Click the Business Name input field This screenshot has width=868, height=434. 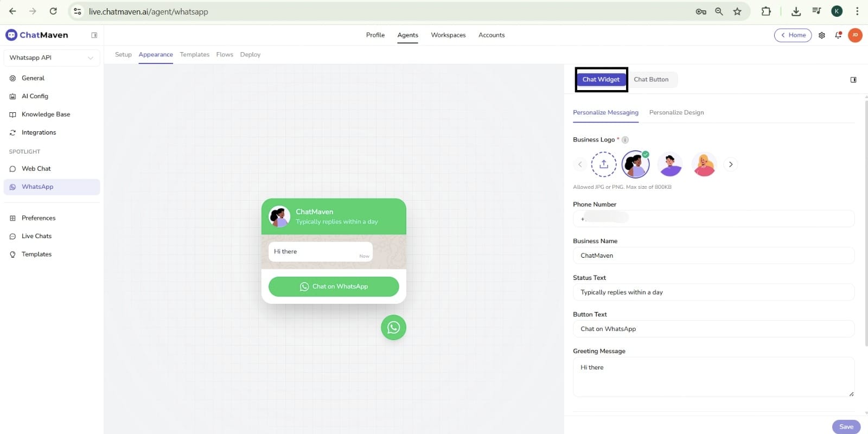713,256
